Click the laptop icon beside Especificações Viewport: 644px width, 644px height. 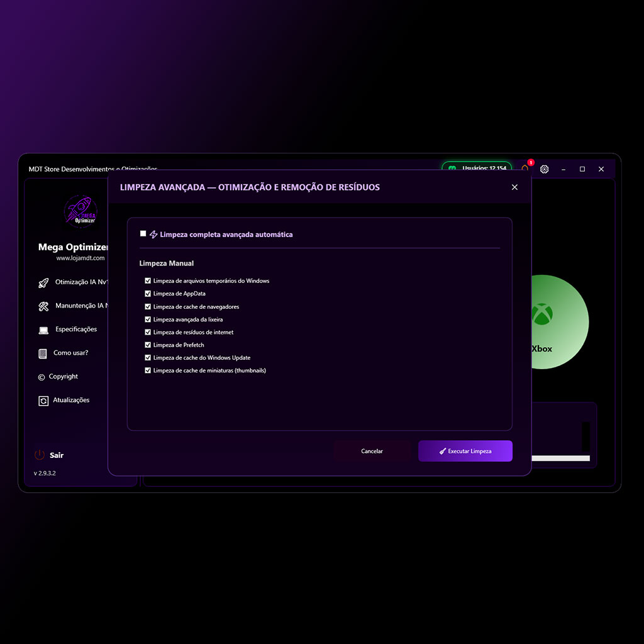click(43, 330)
